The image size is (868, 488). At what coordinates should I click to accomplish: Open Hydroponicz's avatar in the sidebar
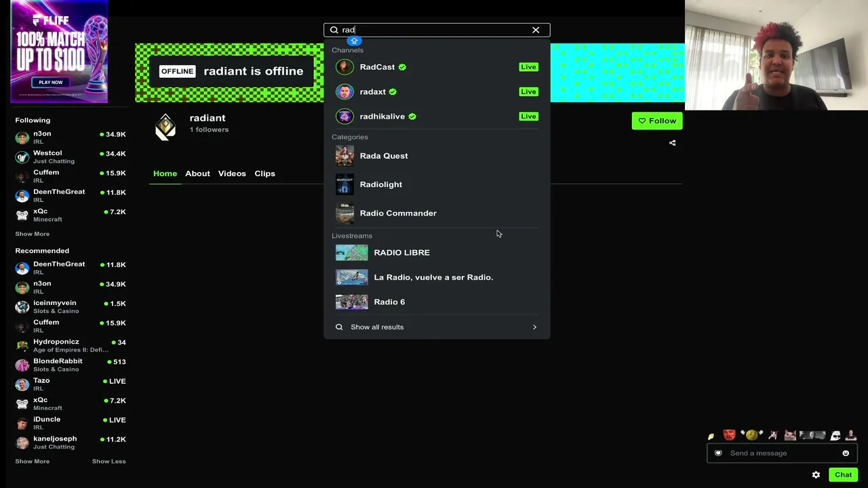click(x=22, y=346)
